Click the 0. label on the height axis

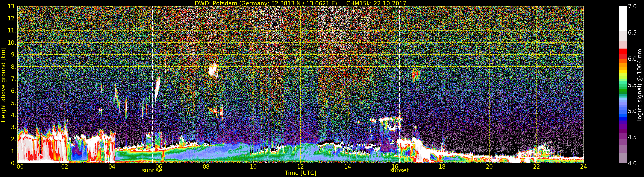(x=14, y=163)
